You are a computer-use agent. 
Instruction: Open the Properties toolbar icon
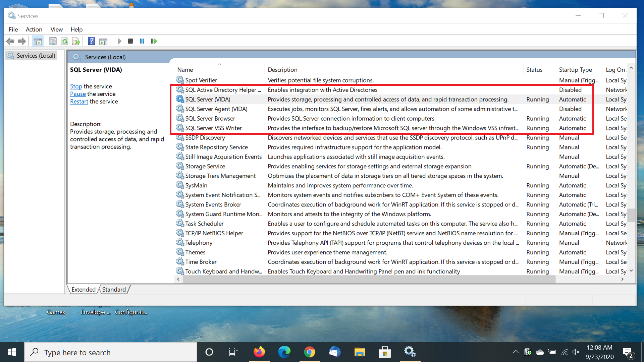53,41
